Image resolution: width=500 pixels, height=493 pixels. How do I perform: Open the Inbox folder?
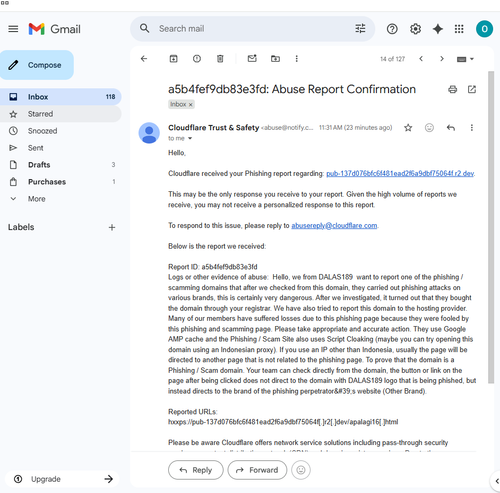61,97
